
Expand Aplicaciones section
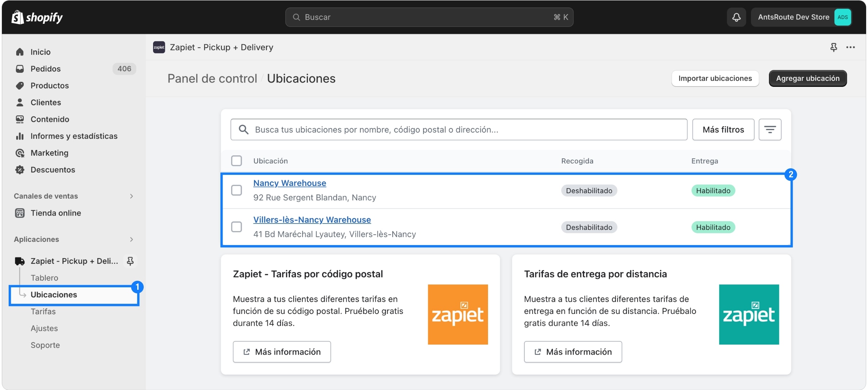pyautogui.click(x=131, y=239)
